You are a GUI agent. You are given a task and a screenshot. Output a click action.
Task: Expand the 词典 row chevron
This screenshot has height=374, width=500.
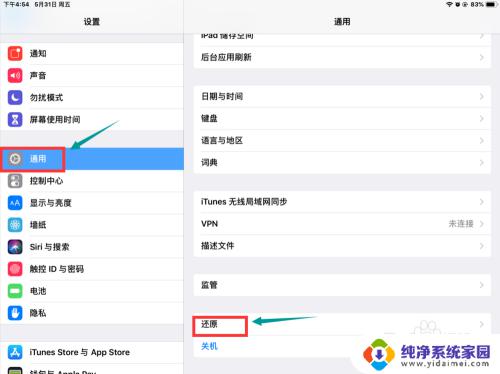click(482, 163)
